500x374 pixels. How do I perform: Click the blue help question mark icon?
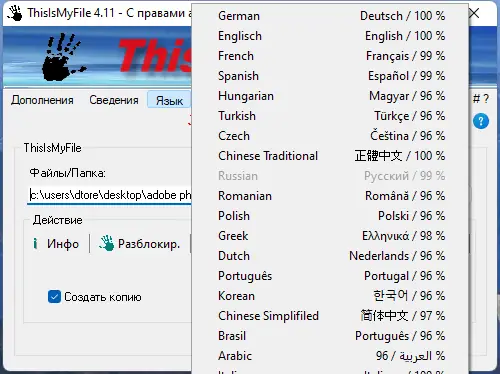[x=481, y=121]
